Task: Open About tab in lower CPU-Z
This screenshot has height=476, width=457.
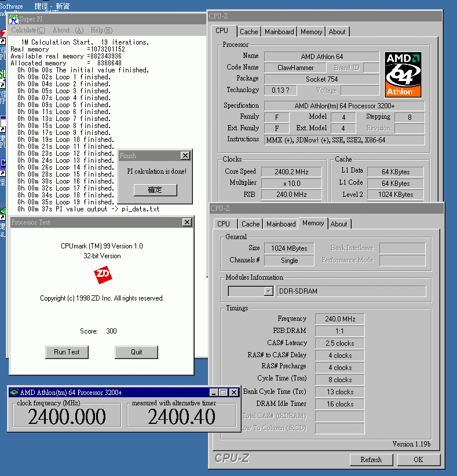Action: click(339, 224)
